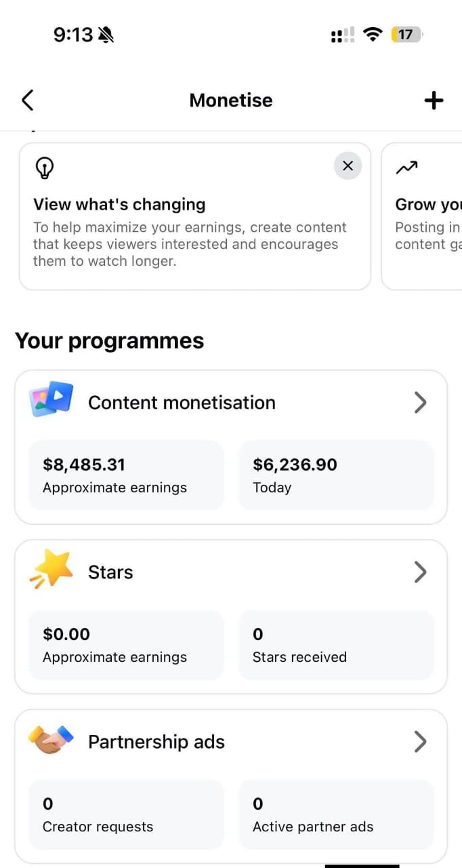Tap the Content monetisation icon
Screen dimensions: 462x868
(x=51, y=399)
